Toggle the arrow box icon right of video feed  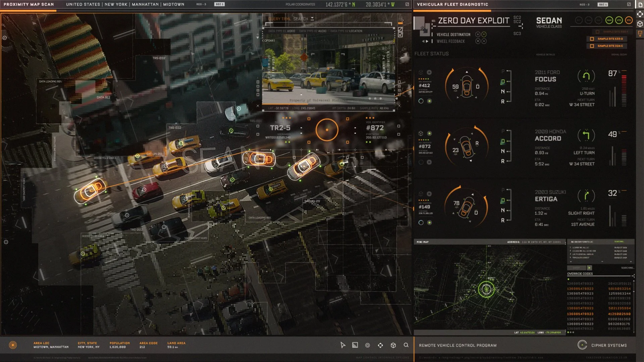point(400,35)
